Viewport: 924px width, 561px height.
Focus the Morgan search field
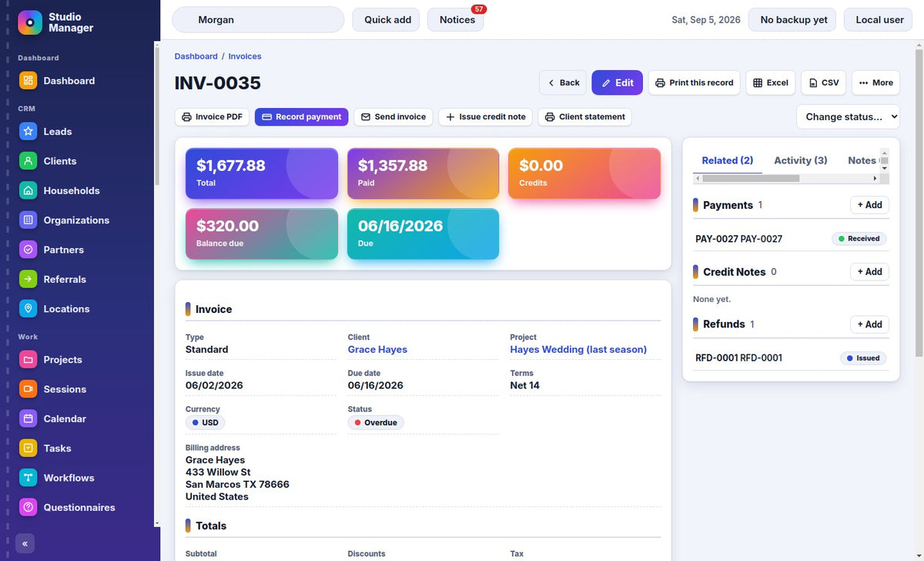(258, 20)
